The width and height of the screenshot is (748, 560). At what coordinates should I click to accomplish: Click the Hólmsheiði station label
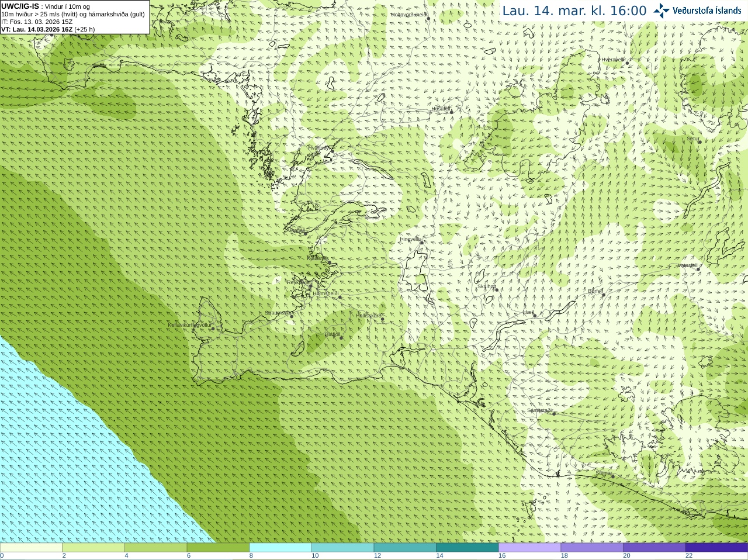(x=325, y=293)
